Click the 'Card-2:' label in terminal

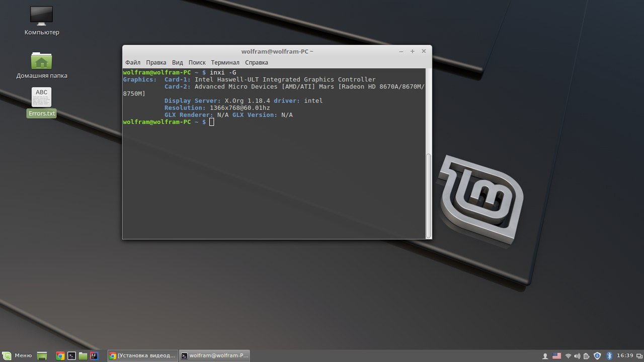coord(178,87)
